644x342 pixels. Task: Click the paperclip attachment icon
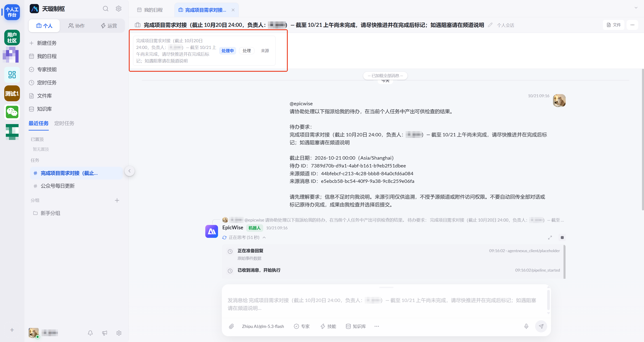(231, 326)
